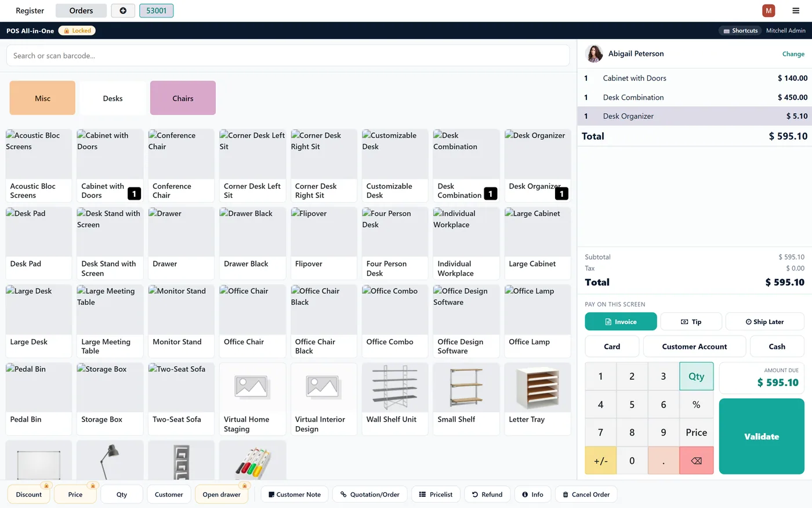Open Quotation/Order

(x=370, y=495)
